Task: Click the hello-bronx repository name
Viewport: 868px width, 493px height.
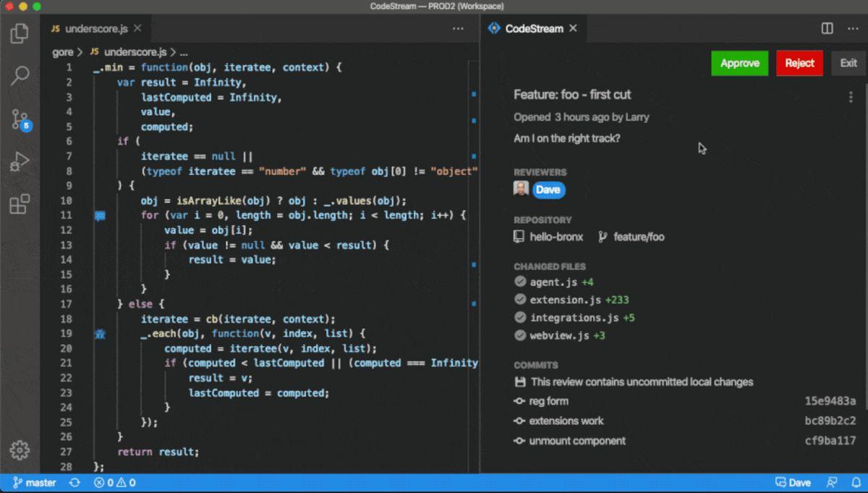Action: [x=556, y=237]
